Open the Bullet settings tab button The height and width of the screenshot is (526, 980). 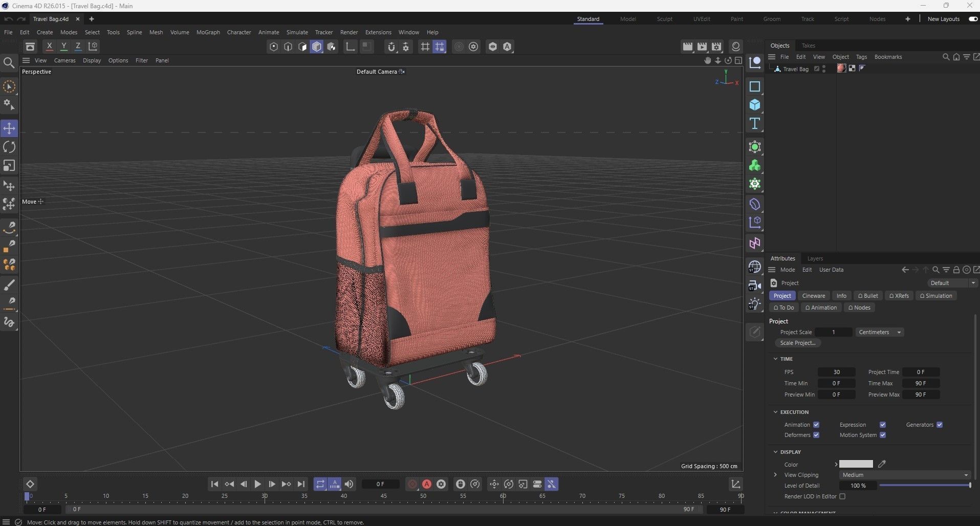(868, 296)
